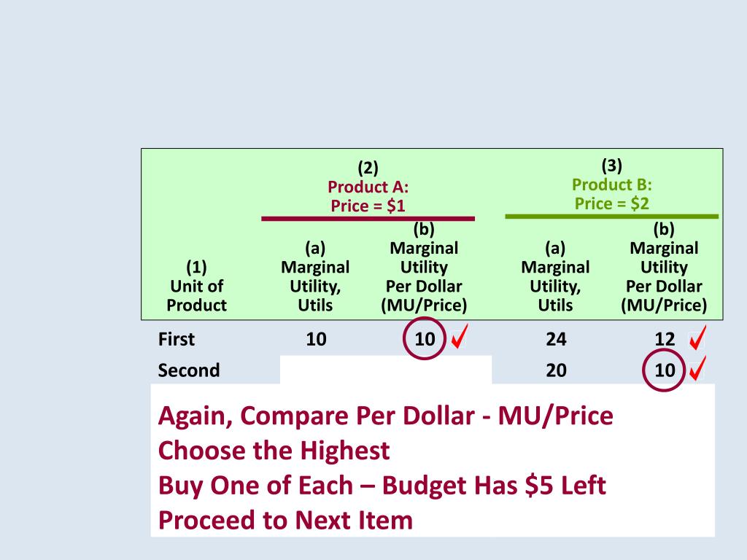Click the 12 in Product B per-dollar column
This screenshot has height=560, width=747.
(665, 339)
